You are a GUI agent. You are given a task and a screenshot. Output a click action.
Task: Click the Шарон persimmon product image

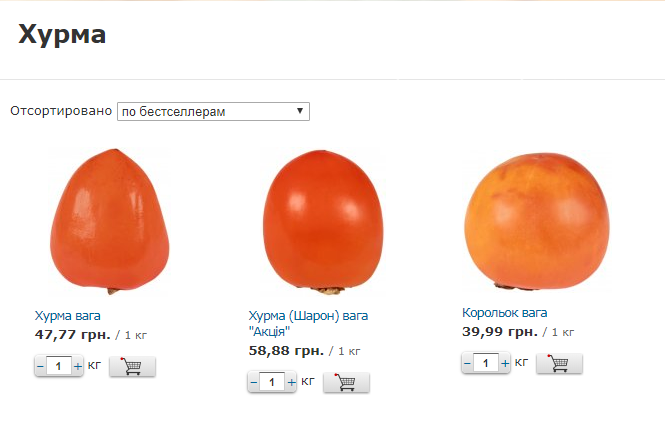[323, 222]
